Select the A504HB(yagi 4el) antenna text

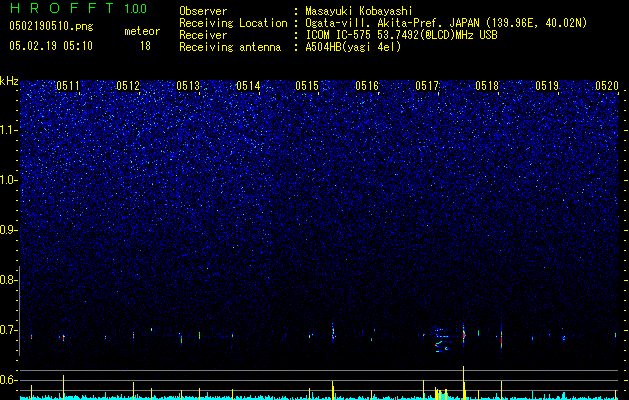point(353,47)
